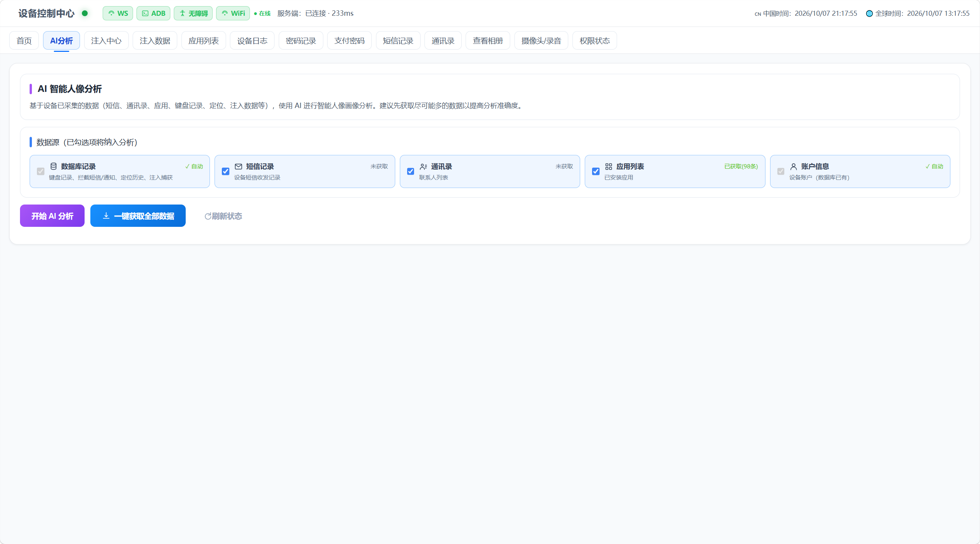Click 未获取 status on 短信记录 card
The width and height of the screenshot is (980, 544).
379,166
